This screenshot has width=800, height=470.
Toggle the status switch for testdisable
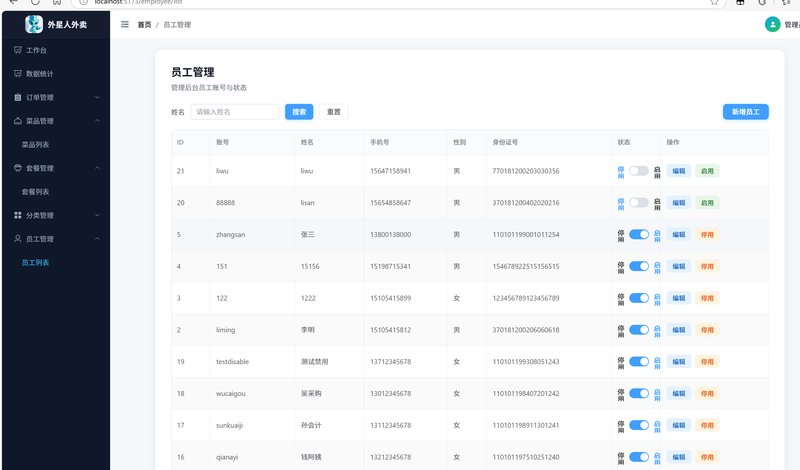[x=639, y=362]
